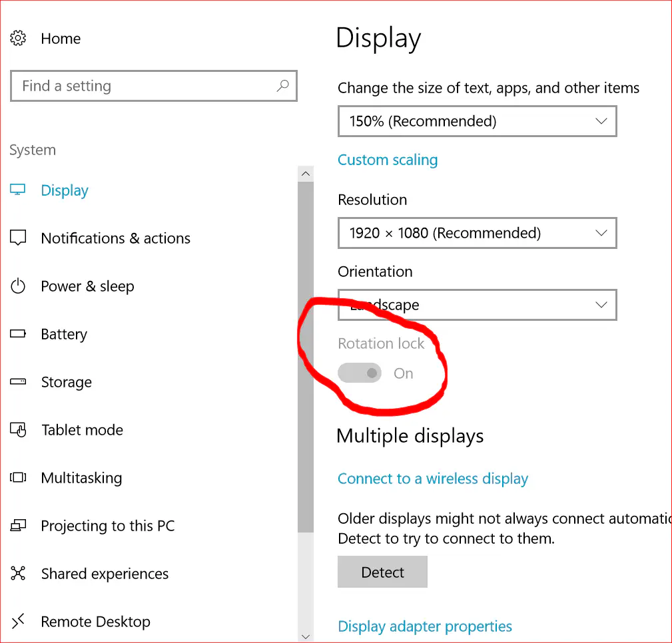Click the Display monitor icon in sidebar
The image size is (672, 643).
point(18,190)
